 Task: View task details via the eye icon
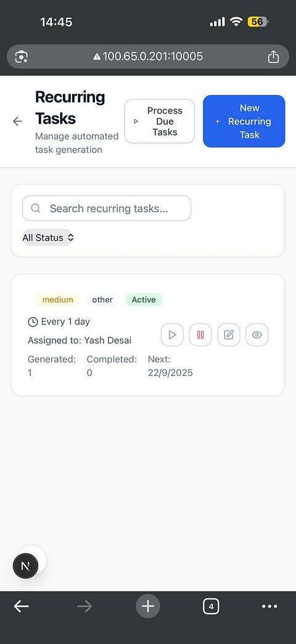[257, 335]
